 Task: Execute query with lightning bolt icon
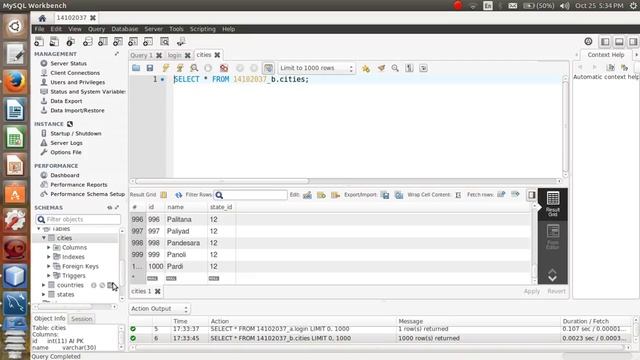[x=165, y=68]
